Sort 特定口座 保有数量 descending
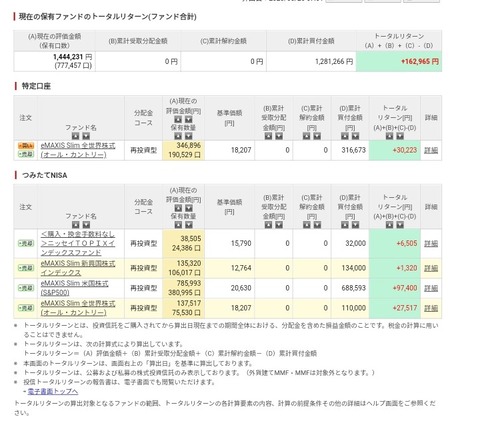 click(x=189, y=136)
